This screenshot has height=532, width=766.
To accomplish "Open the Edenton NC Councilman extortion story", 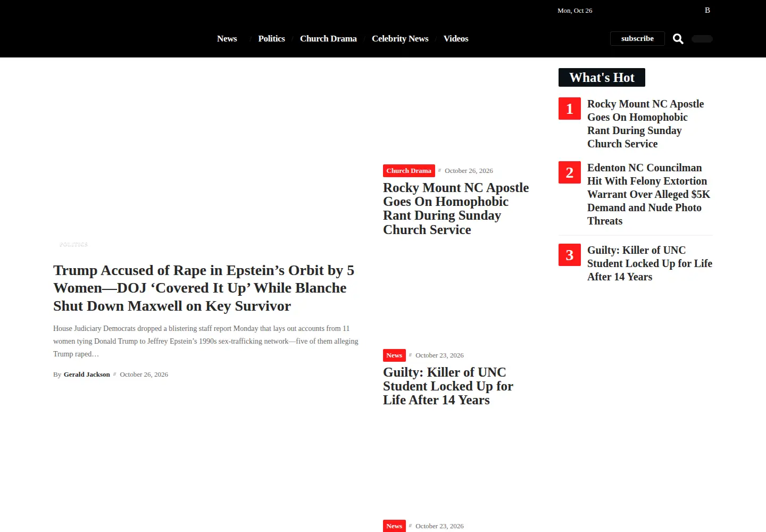I will pyautogui.click(x=648, y=194).
